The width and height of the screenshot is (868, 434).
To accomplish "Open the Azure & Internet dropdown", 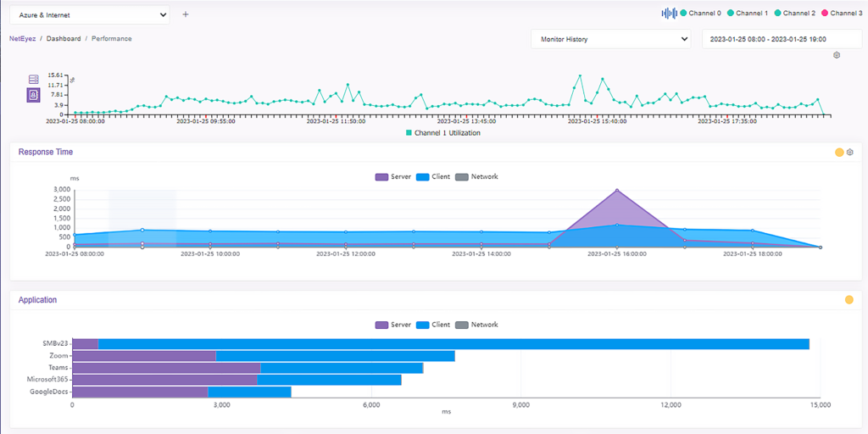I will [89, 15].
